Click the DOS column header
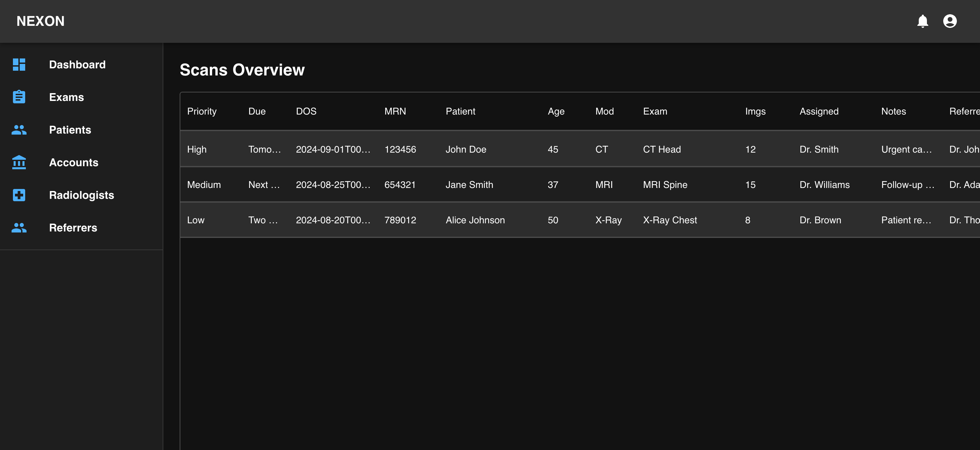The width and height of the screenshot is (980, 450). [x=306, y=111]
